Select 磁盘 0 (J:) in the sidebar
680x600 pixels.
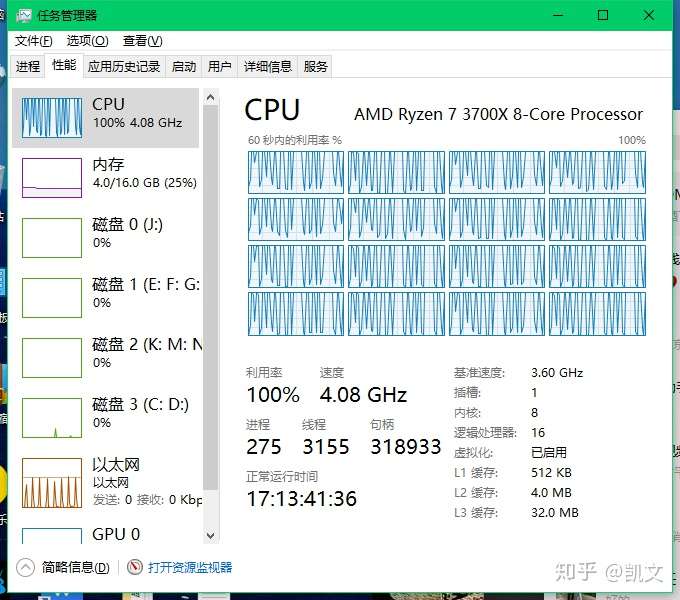click(x=106, y=238)
